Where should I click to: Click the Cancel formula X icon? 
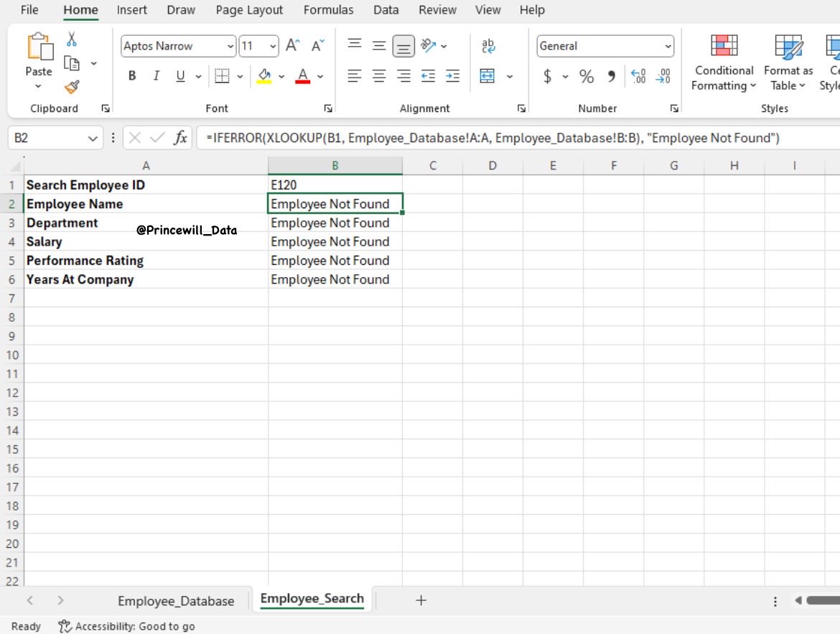(x=134, y=139)
